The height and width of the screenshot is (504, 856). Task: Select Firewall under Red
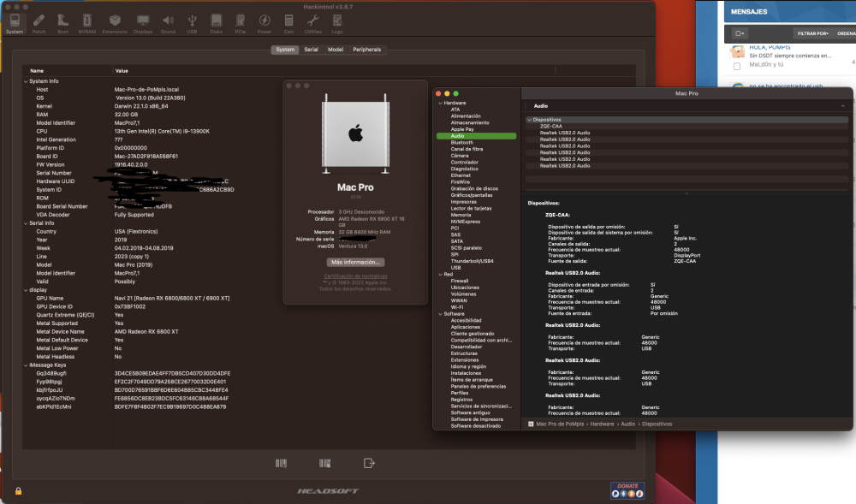coord(460,281)
